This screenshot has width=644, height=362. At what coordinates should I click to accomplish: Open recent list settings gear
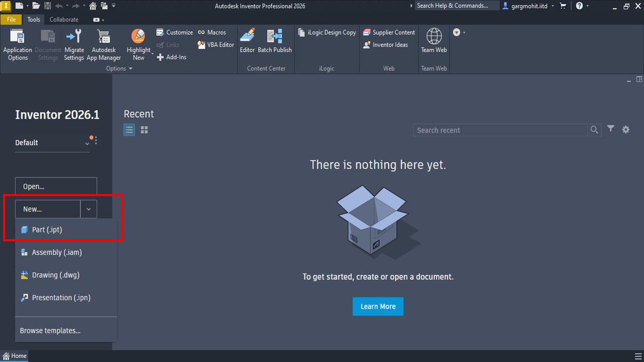click(x=626, y=130)
